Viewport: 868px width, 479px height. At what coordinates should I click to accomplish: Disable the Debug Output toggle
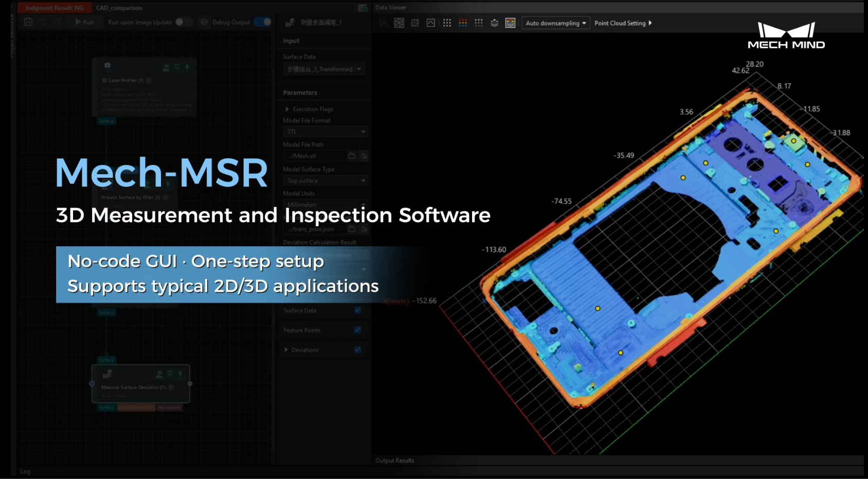pos(263,22)
